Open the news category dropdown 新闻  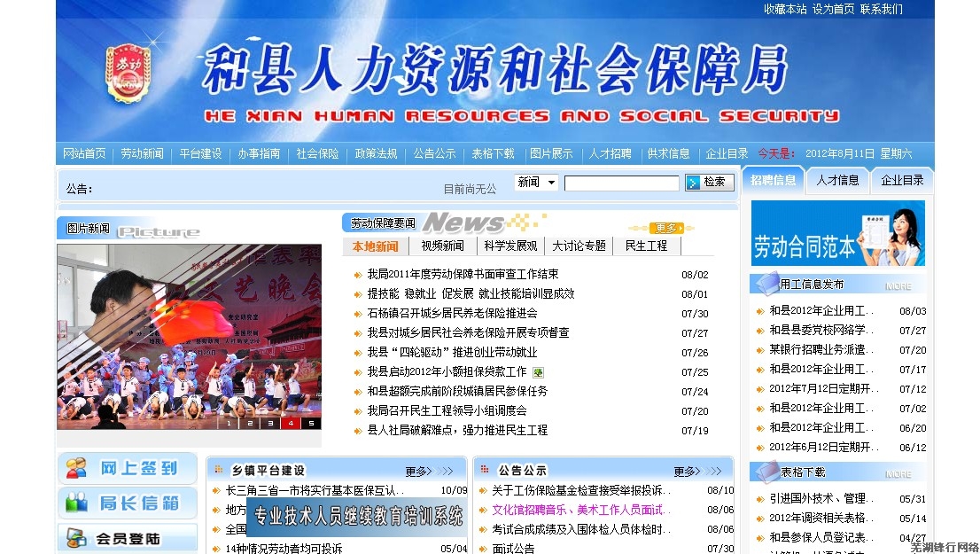pos(536,182)
